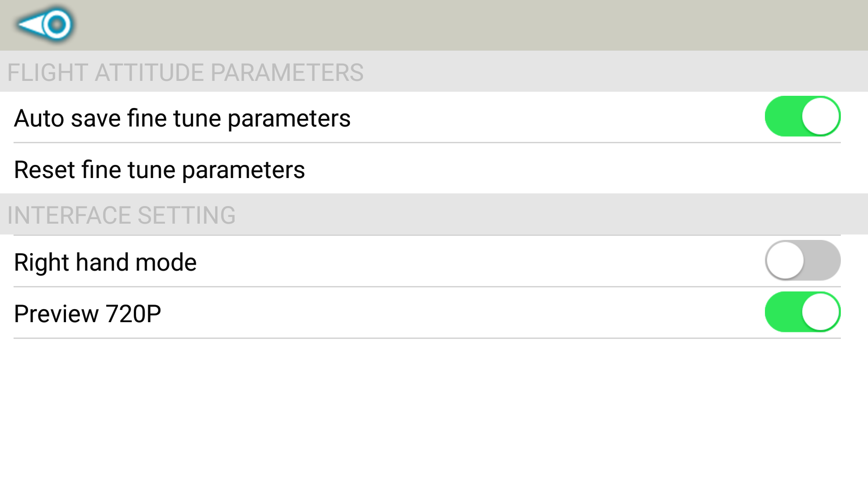Screen dimensions: 868x488
Task: Disable Auto save fine tune parameters switch
Action: [x=802, y=117]
